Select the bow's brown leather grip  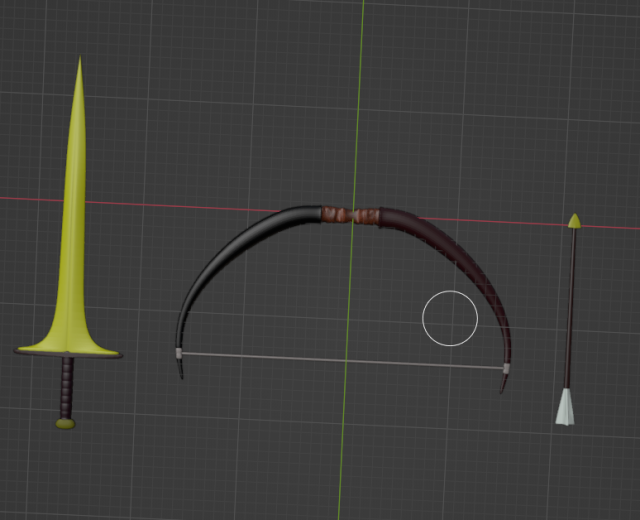click(351, 215)
